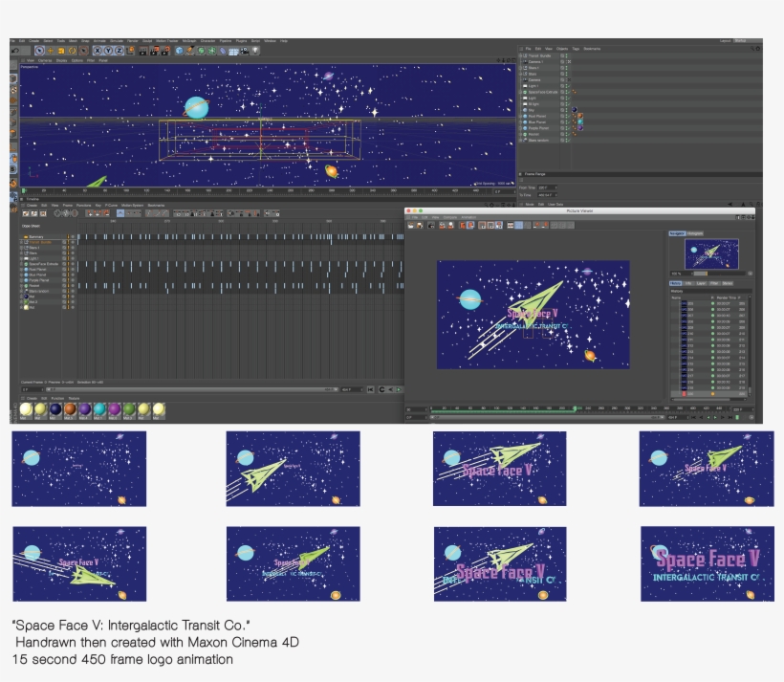
Task: Click the Array modeling object icon
Action: click(211, 51)
